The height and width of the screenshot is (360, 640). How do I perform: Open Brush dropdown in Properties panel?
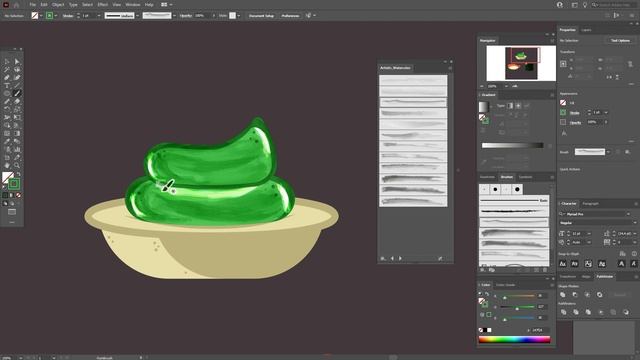[609, 152]
